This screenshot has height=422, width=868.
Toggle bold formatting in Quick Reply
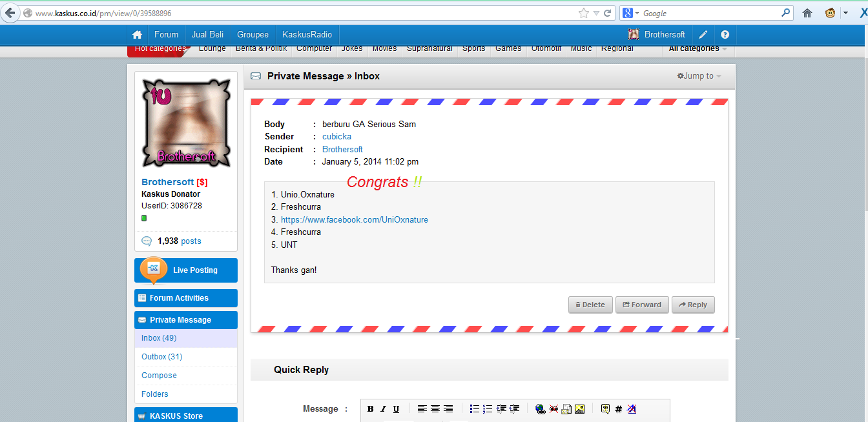click(x=371, y=409)
